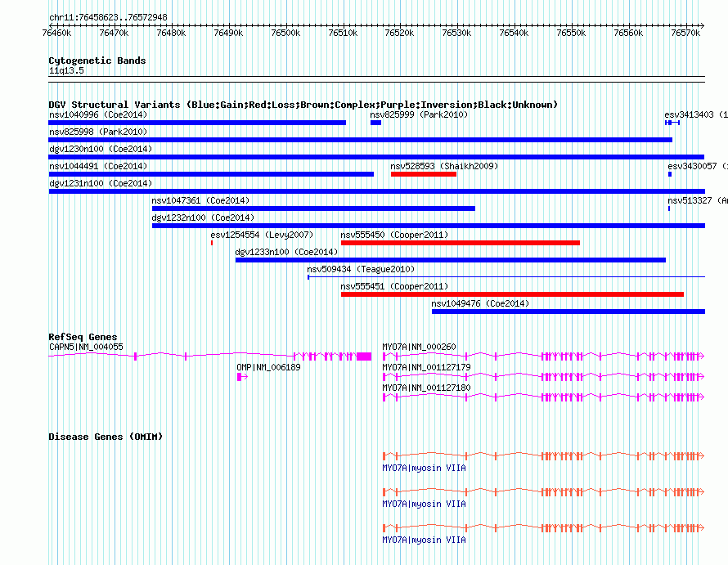The width and height of the screenshot is (728, 565).
Task: Click the blue nsv1049476 gain bar
Action: (x=568, y=312)
